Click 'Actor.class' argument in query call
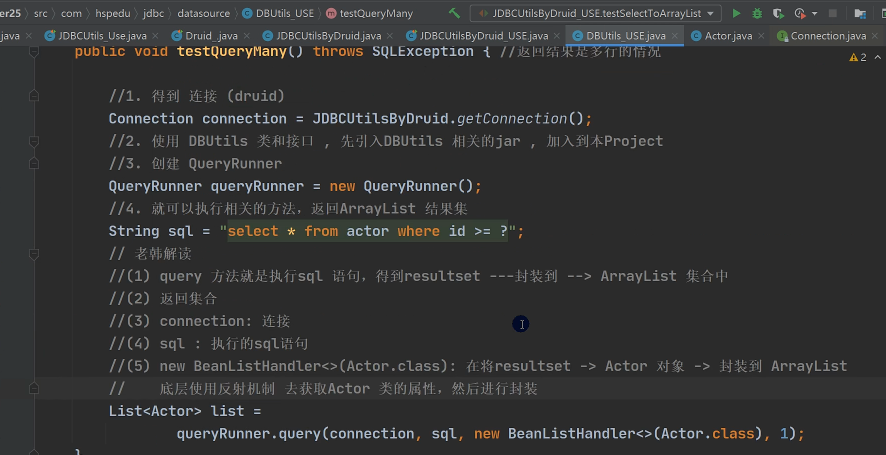This screenshot has width=886, height=455. click(x=707, y=434)
